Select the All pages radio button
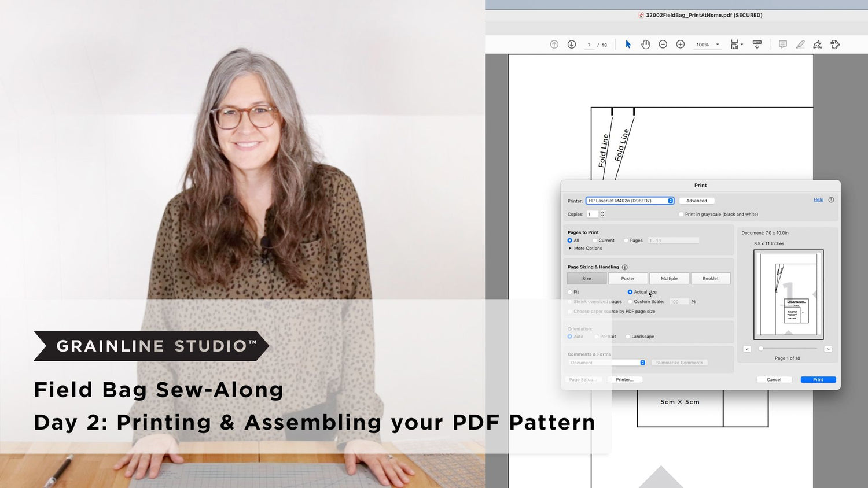The width and height of the screenshot is (868, 488). pos(570,241)
